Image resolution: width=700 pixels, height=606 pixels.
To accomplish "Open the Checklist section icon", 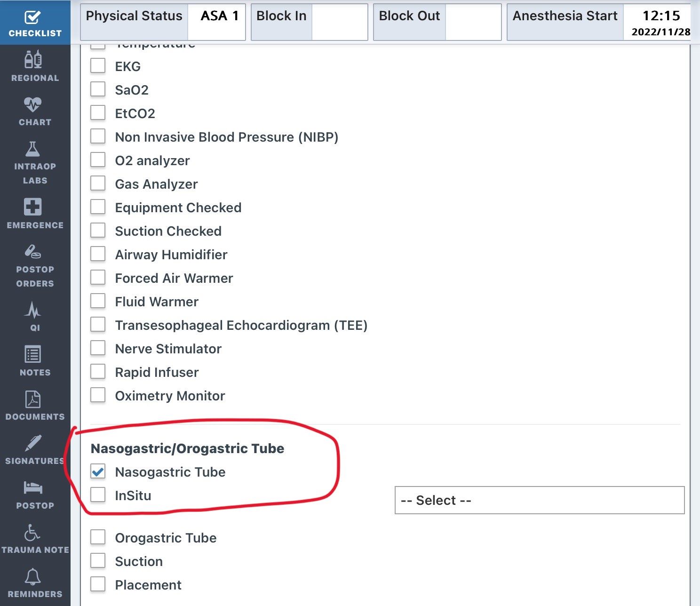I will click(32, 18).
